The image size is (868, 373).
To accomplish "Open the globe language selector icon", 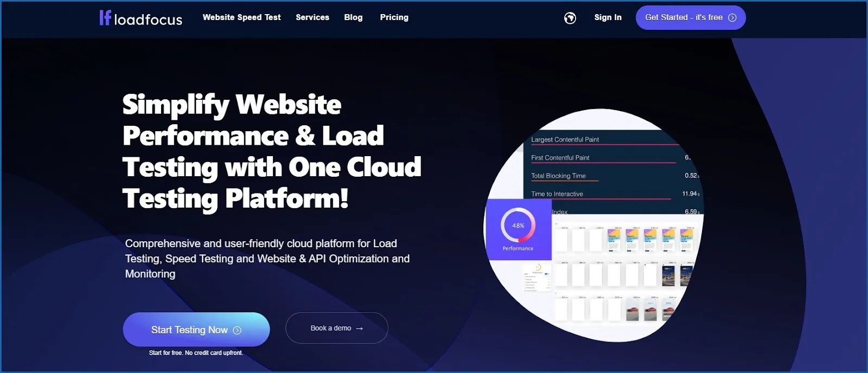I will 570,18.
